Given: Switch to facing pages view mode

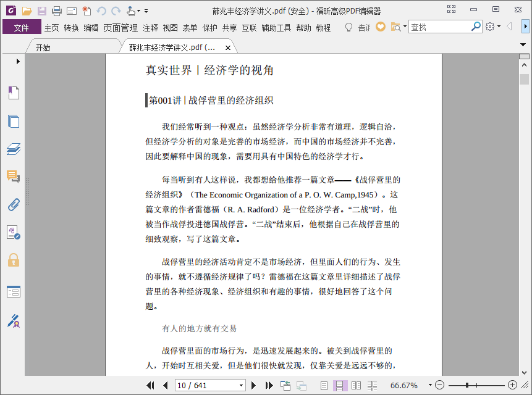Looking at the screenshot, I should tap(357, 386).
